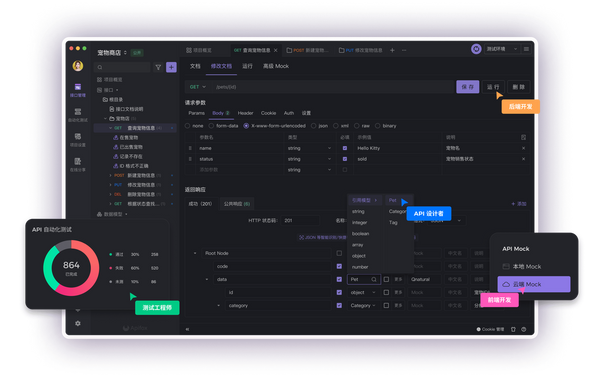This screenshot has width=600, height=380.
Task: Switch to the 高级 Mock tab
Action: click(276, 66)
